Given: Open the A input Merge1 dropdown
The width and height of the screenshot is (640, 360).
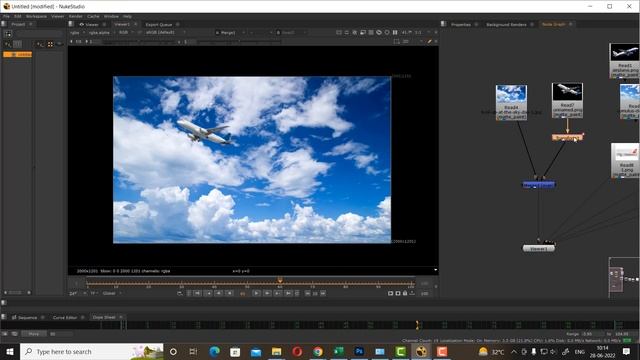Looking at the screenshot, I should [230, 32].
